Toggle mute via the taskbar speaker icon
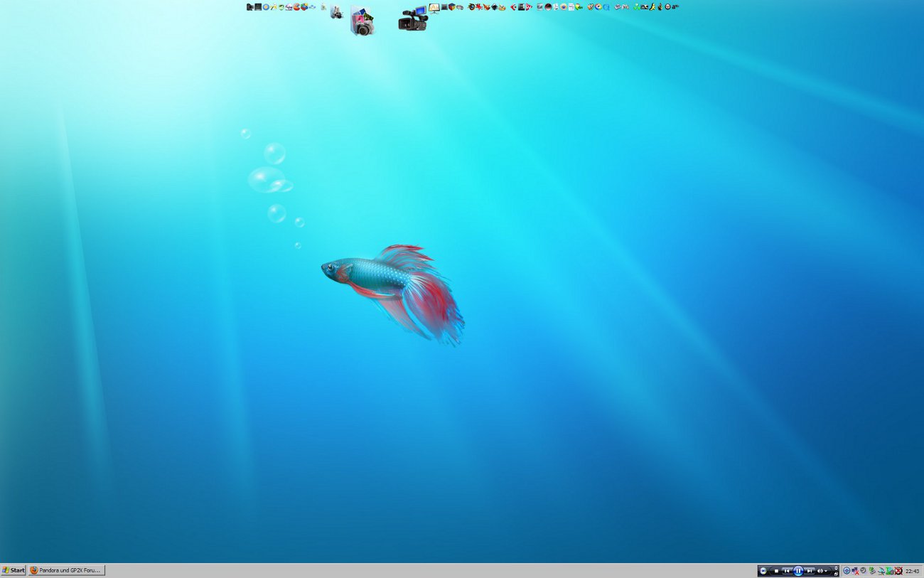This screenshot has height=578, width=924. coord(820,571)
